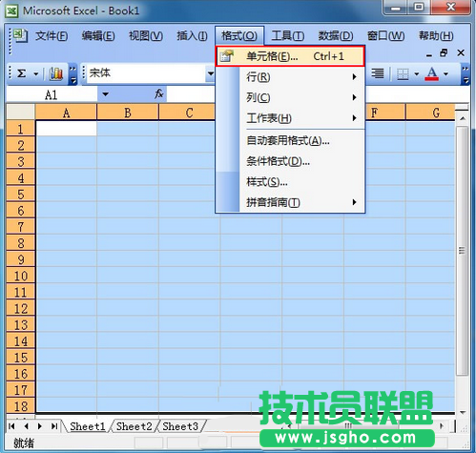
Task: Open the Chart Wizard icon
Action: click(x=56, y=73)
